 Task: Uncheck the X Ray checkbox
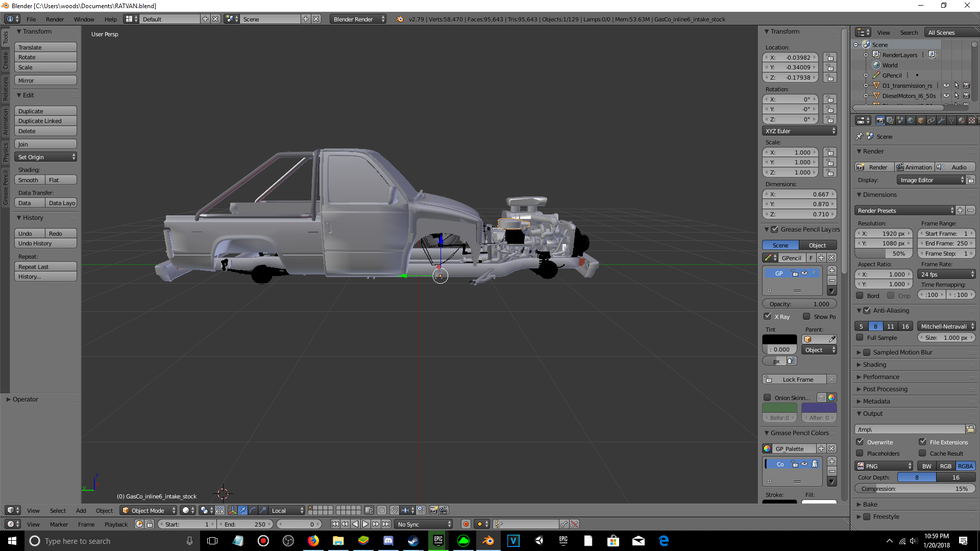tap(768, 316)
